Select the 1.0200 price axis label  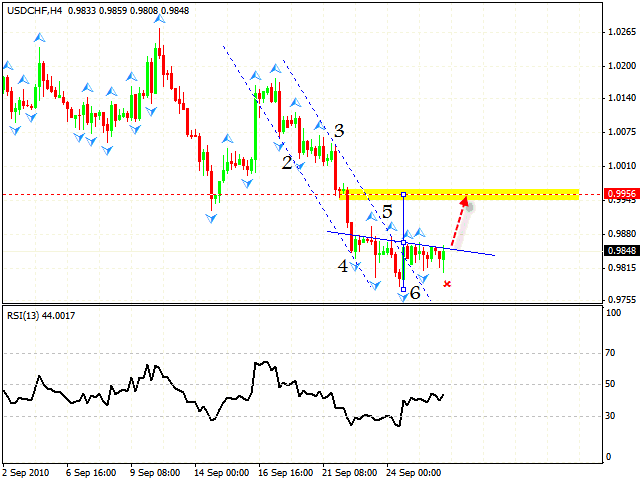622,66
